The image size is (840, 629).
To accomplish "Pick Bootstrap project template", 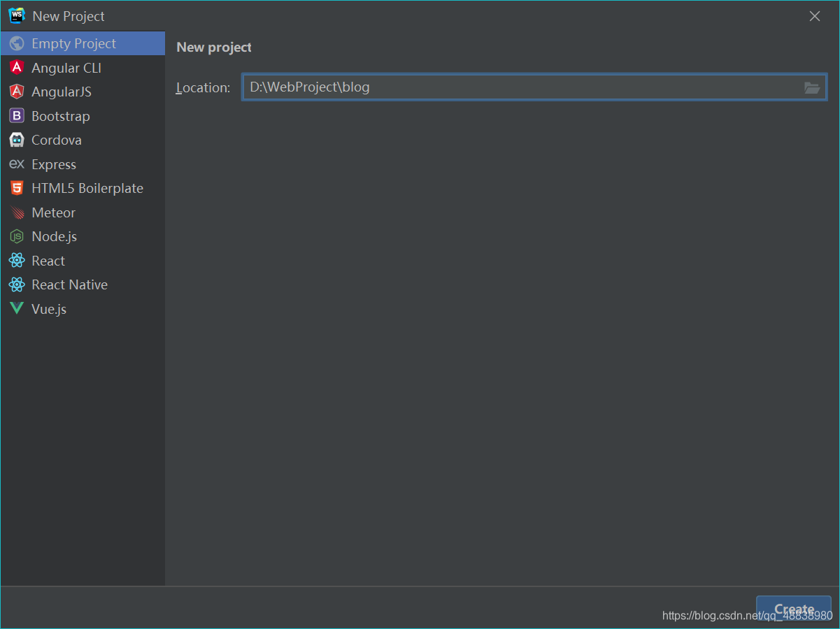I will click(83, 116).
